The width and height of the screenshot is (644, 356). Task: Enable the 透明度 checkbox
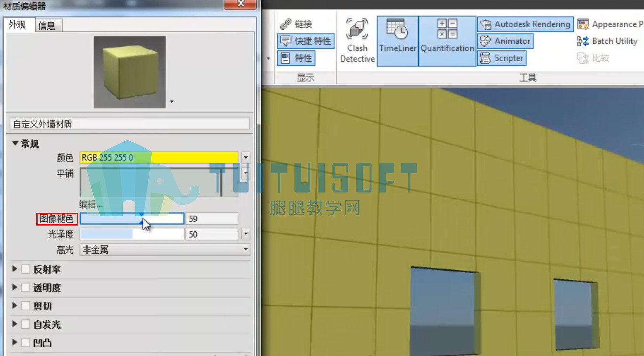pyautogui.click(x=25, y=288)
